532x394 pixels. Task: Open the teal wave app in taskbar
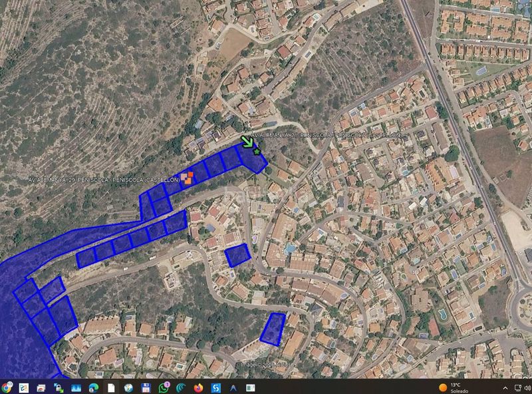pyautogui.click(x=181, y=387)
